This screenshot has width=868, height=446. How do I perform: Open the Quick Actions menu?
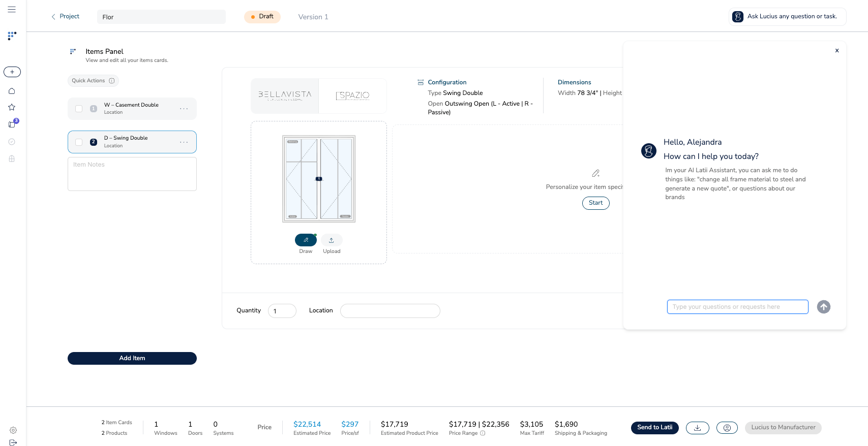93,81
